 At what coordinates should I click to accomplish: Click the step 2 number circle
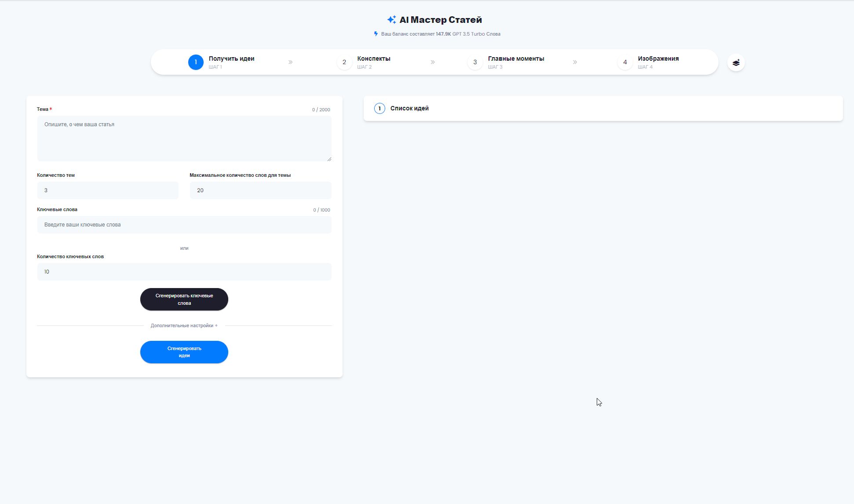click(344, 62)
